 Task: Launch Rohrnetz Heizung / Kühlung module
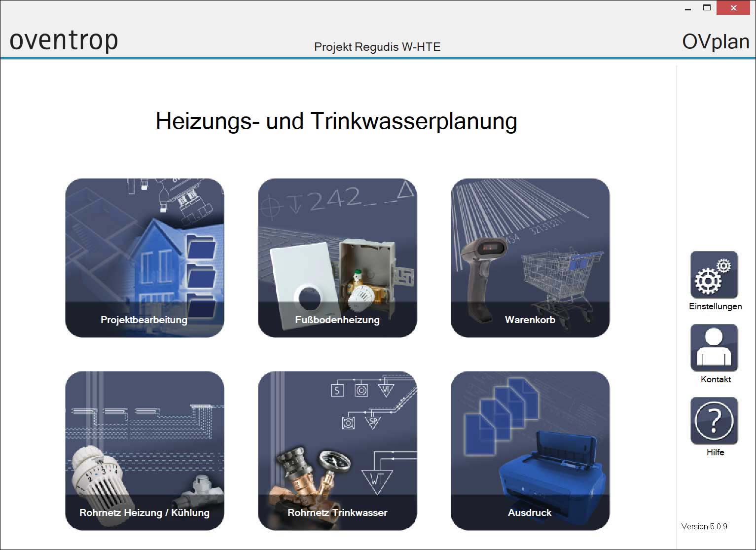coord(144,451)
